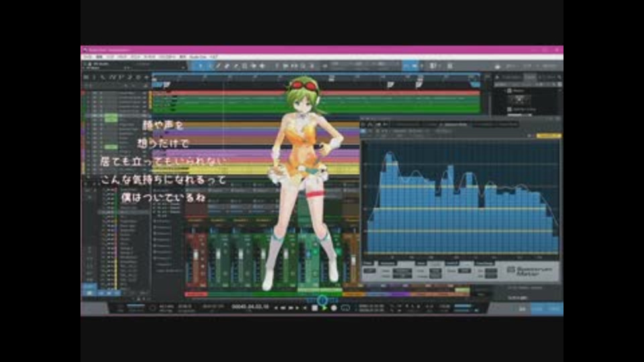Toggle the Browse view button at bottom right
Screen dimensions: 644x362
(554, 308)
